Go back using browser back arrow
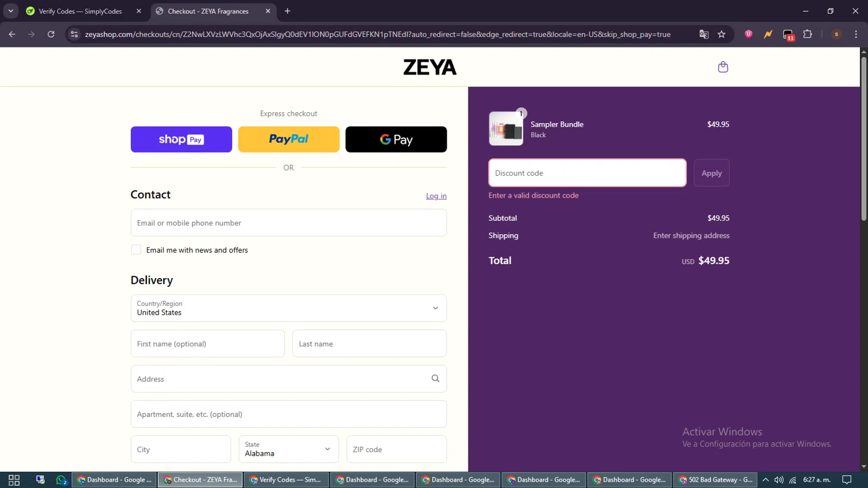Screen dimensions: 868x488 point(12,34)
